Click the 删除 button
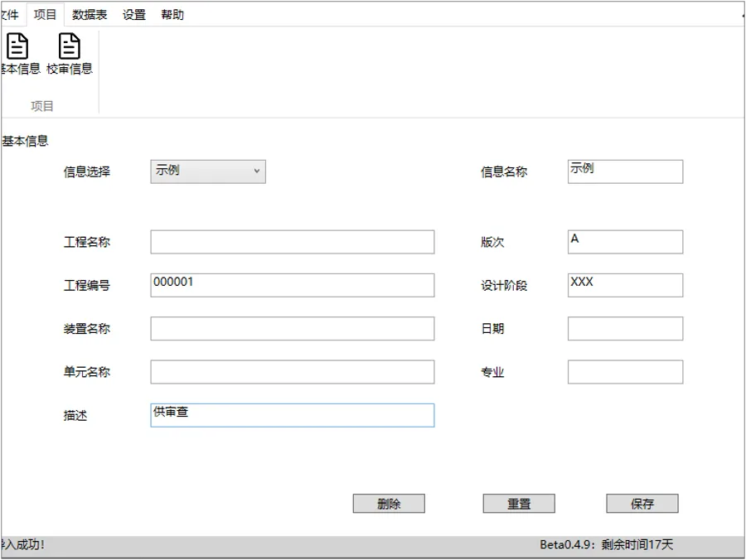The height and width of the screenshot is (560, 746). [389, 504]
